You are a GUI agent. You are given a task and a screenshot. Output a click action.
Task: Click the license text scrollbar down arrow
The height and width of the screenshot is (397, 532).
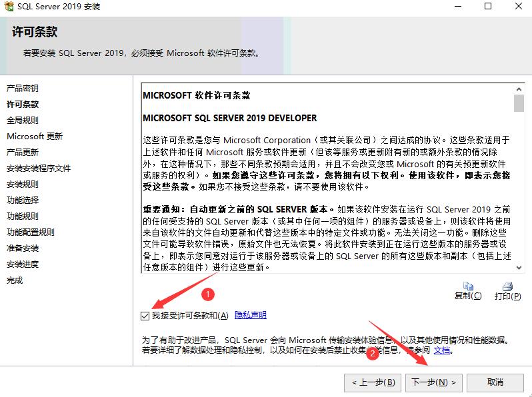[x=519, y=268]
